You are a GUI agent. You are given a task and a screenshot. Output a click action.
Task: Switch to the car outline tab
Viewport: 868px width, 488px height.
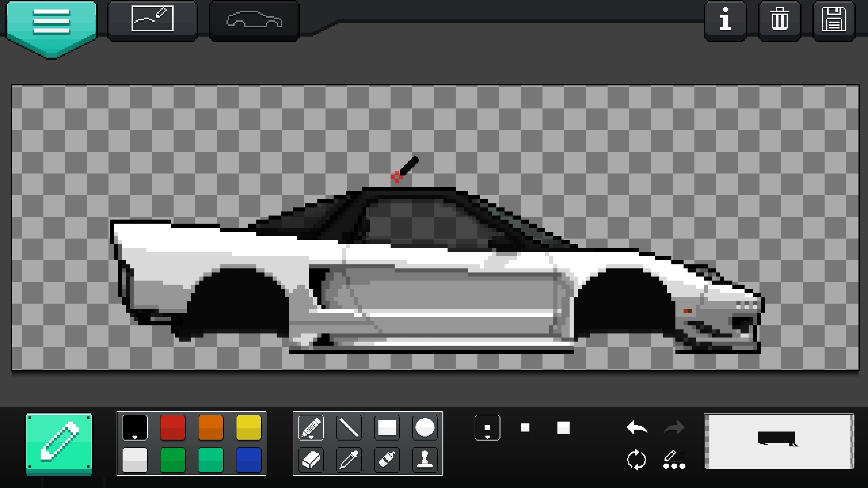(x=254, y=20)
